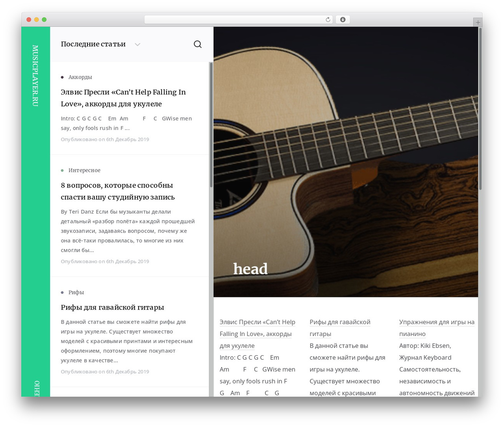Open the vertical МЕНЮ label in green bar
This screenshot has width=504, height=427.
(x=36, y=389)
